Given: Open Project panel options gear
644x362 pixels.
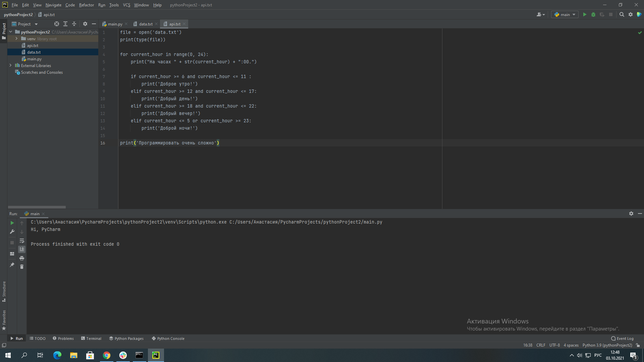Looking at the screenshot, I should (x=85, y=24).
